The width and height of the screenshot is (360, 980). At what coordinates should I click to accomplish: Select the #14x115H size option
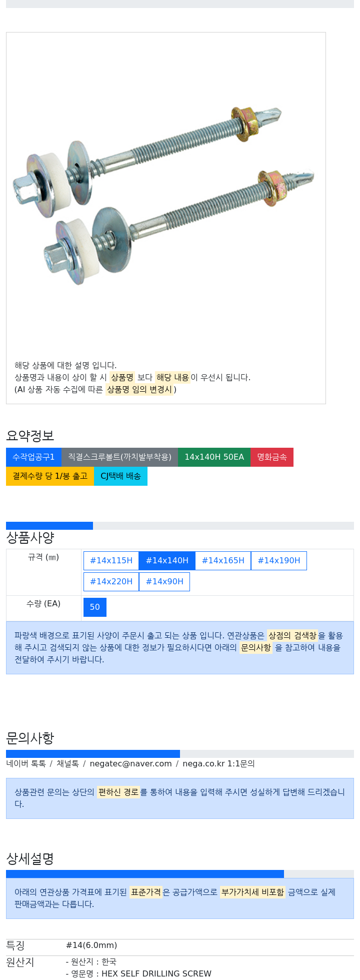(x=111, y=561)
